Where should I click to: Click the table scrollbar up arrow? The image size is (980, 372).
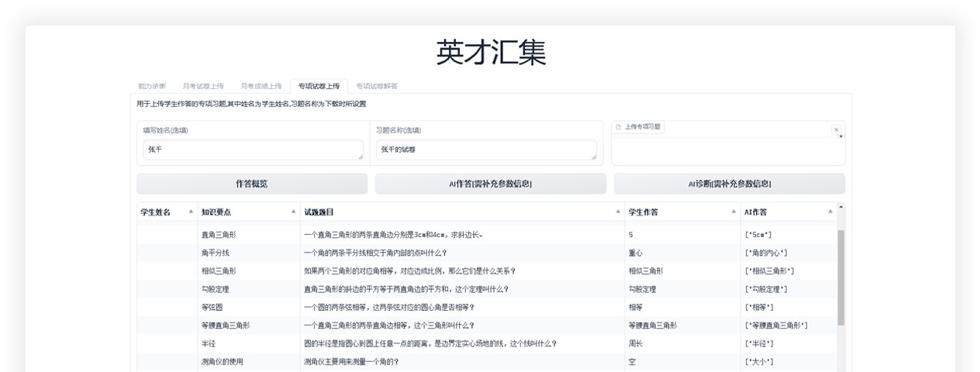click(841, 207)
